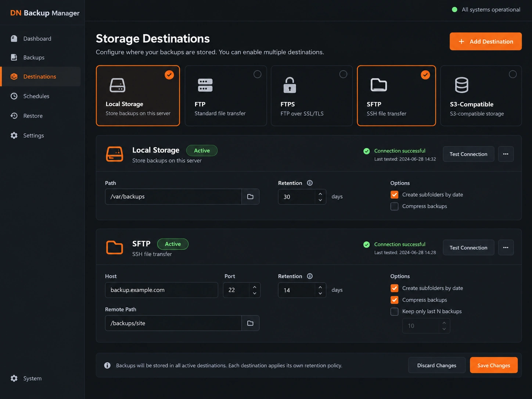Click the FTP server icon in card

pyautogui.click(x=205, y=85)
